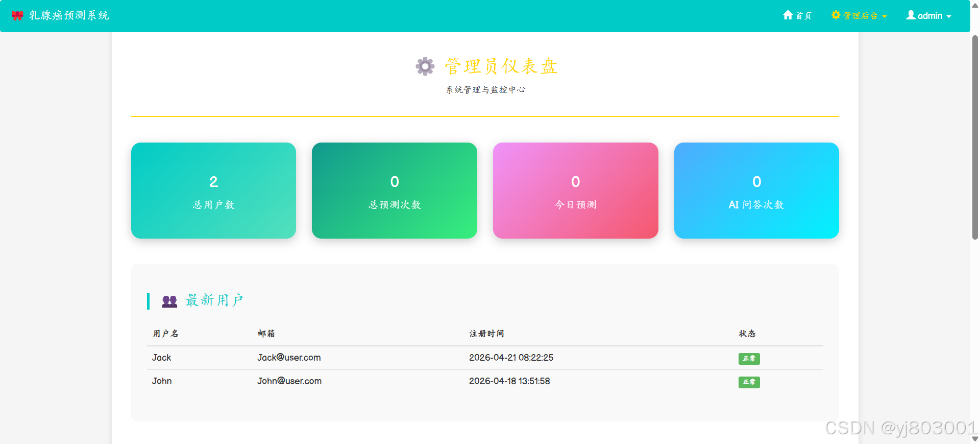This screenshot has height=444, width=980.
Task: Click the gear icon beside 管理员仪表盘
Action: 425,66
